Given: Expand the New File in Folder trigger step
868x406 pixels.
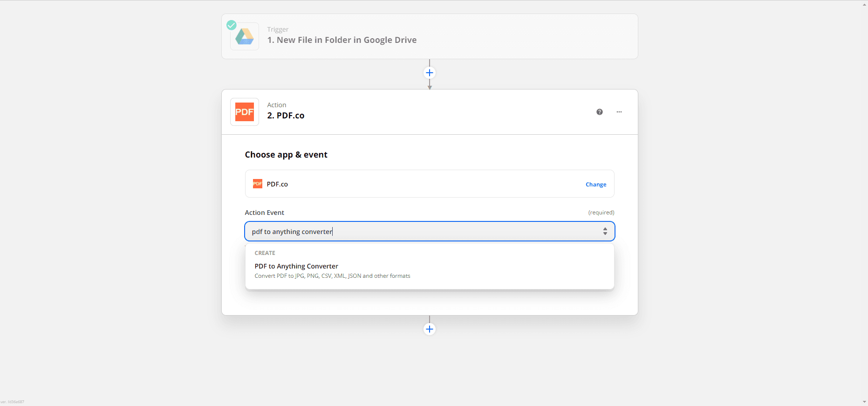Looking at the screenshot, I should 342,40.
